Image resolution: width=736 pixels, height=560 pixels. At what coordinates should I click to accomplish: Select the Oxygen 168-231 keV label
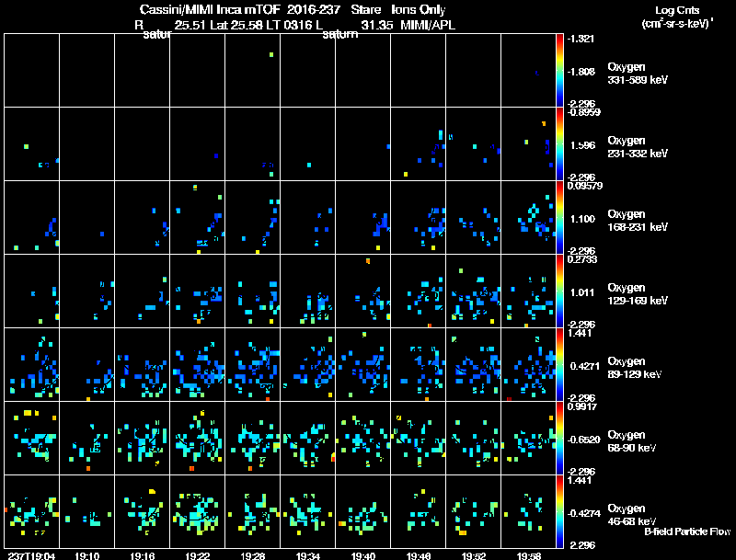point(638,221)
